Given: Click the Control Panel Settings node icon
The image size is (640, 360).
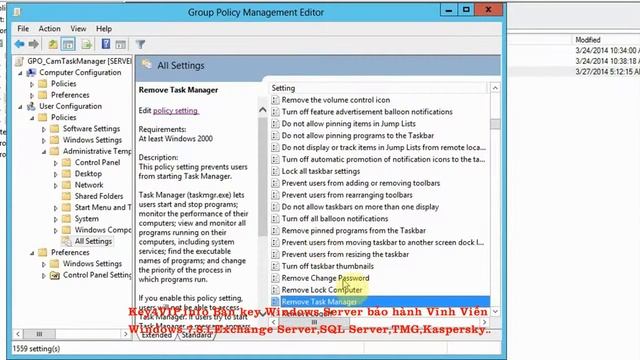Looking at the screenshot, I should (55, 275).
